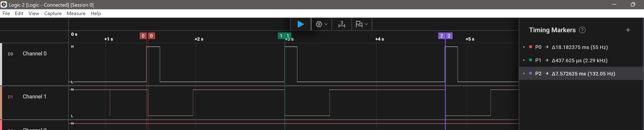Start capture with the blue play button
This screenshot has height=130, width=644.
[x=301, y=24]
